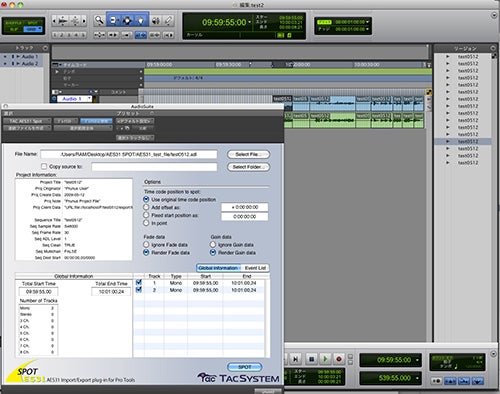Select Render Fade data
Image resolution: width=500 pixels, height=394 pixels.
[x=146, y=253]
